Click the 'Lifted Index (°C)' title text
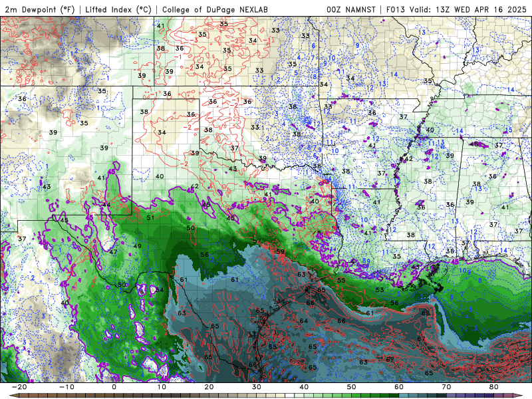This screenshot has height=399, width=532. click(x=118, y=9)
